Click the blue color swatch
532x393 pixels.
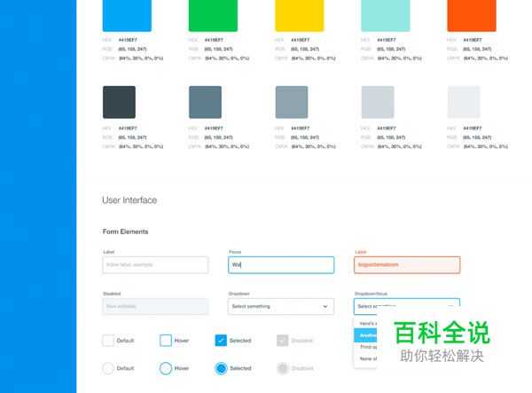point(119,14)
